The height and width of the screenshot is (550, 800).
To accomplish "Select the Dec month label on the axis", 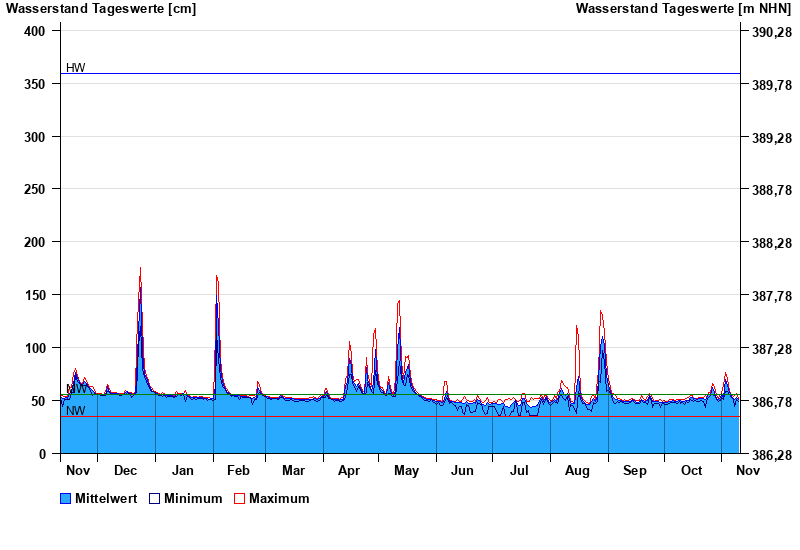I will (126, 470).
